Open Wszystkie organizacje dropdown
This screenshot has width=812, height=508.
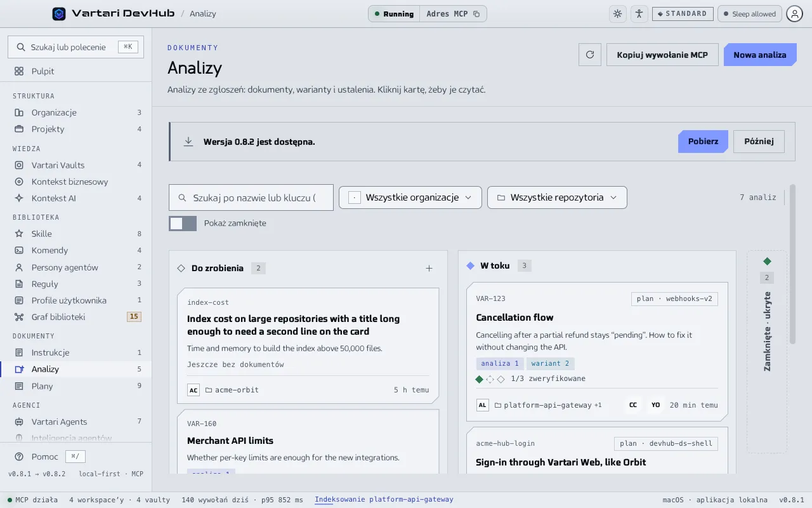pos(410,197)
